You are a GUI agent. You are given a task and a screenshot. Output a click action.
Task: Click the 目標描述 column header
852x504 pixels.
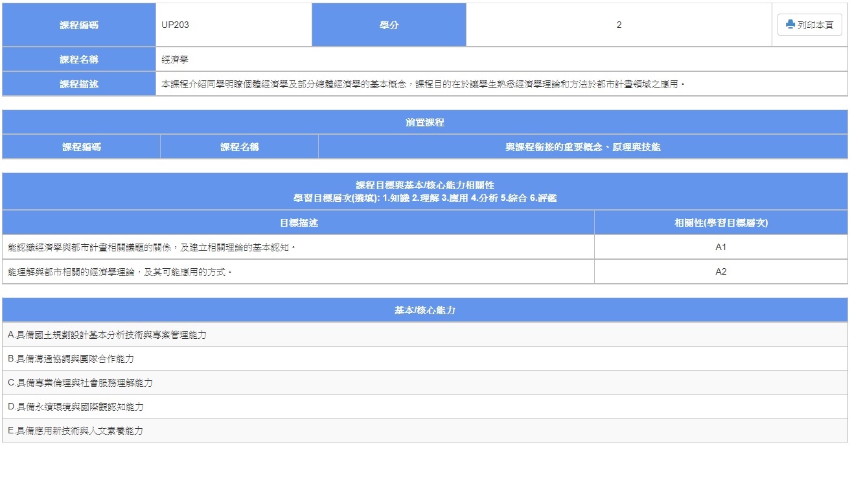pos(298,223)
